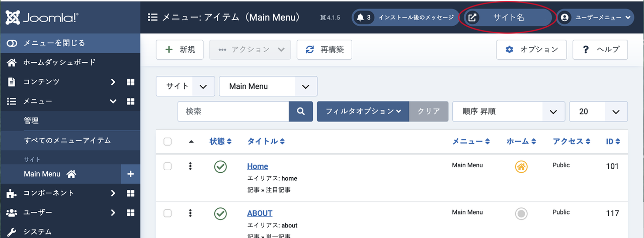
Task: Check the select-all checkbox in table header
Action: (168, 142)
